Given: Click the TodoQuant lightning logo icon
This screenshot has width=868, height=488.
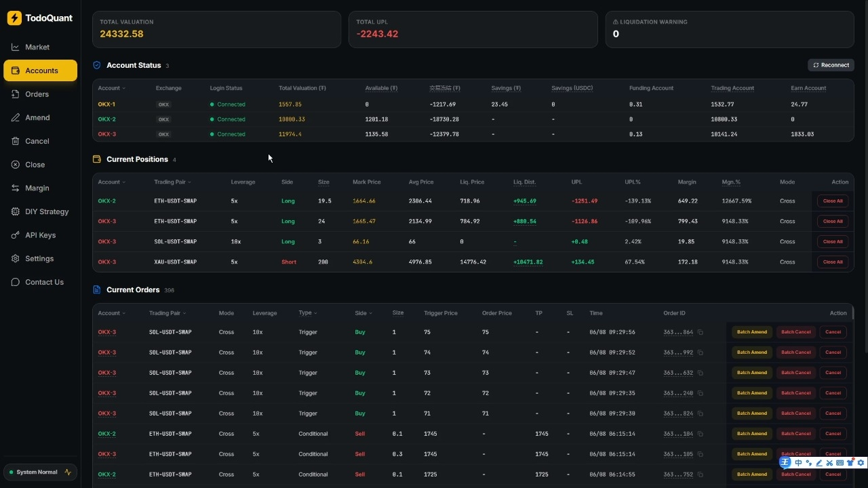Looking at the screenshot, I should pos(14,18).
